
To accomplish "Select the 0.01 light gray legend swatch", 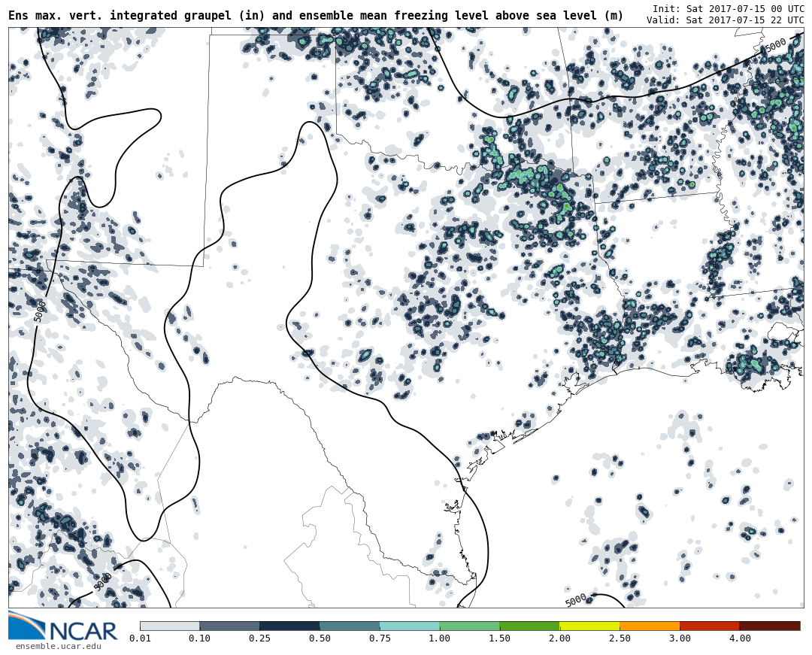I will pyautogui.click(x=170, y=626).
